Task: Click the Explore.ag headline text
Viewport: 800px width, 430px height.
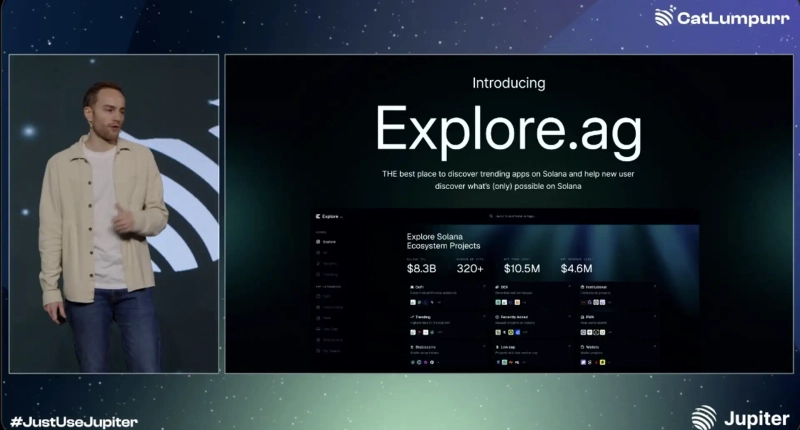Action: [510, 128]
